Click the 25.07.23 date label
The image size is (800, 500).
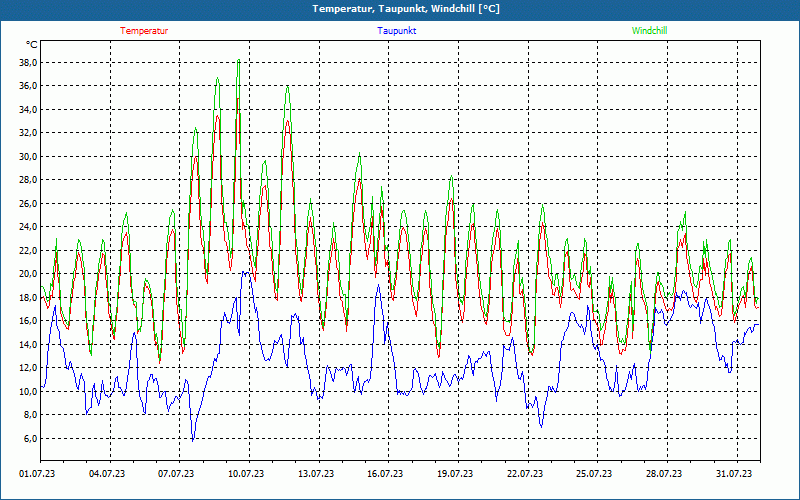[x=594, y=474]
